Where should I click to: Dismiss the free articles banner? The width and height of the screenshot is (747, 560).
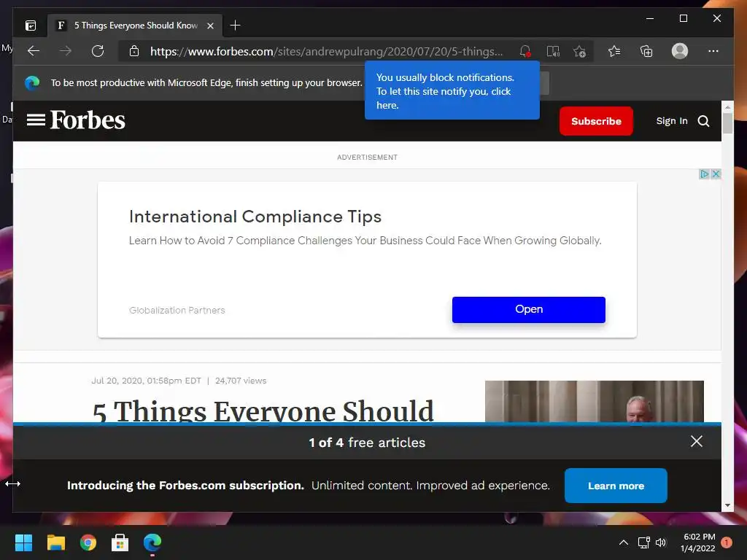coord(696,441)
